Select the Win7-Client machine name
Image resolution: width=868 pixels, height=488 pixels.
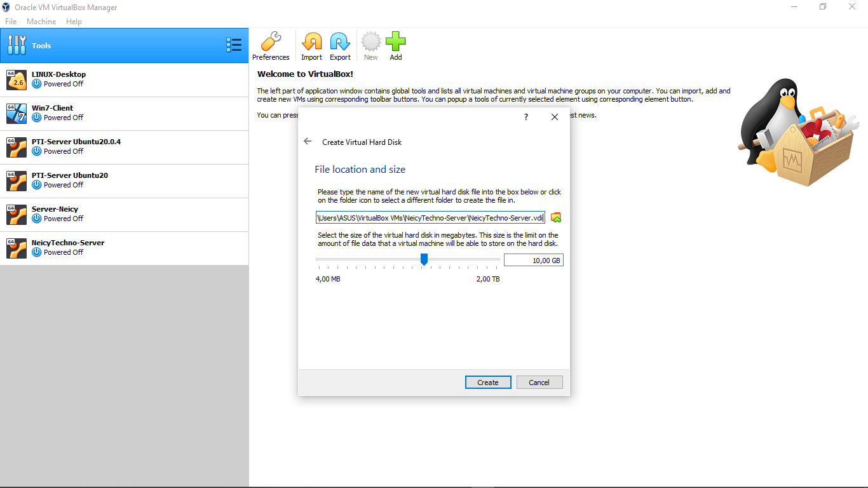tap(52, 108)
